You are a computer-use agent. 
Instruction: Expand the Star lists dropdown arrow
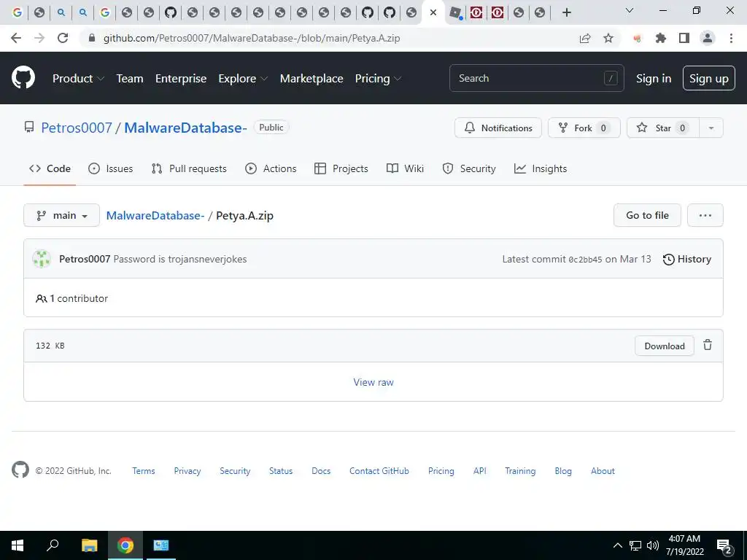click(x=711, y=128)
